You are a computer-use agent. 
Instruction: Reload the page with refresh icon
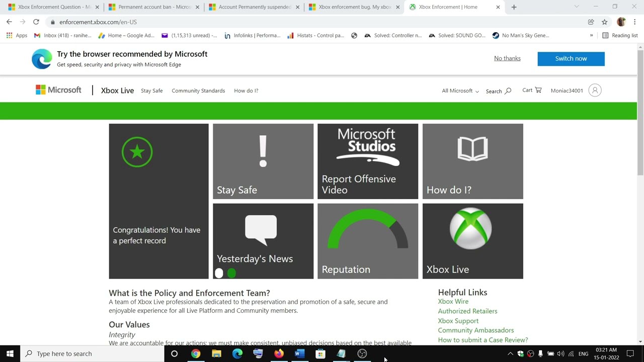pos(36,22)
